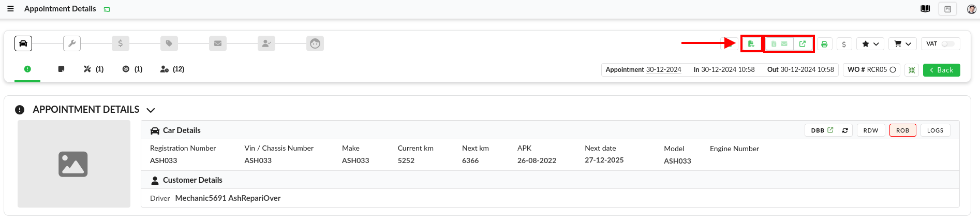The width and height of the screenshot is (980, 220).
Task: Collapse the Appointment Details section
Action: pos(151,110)
